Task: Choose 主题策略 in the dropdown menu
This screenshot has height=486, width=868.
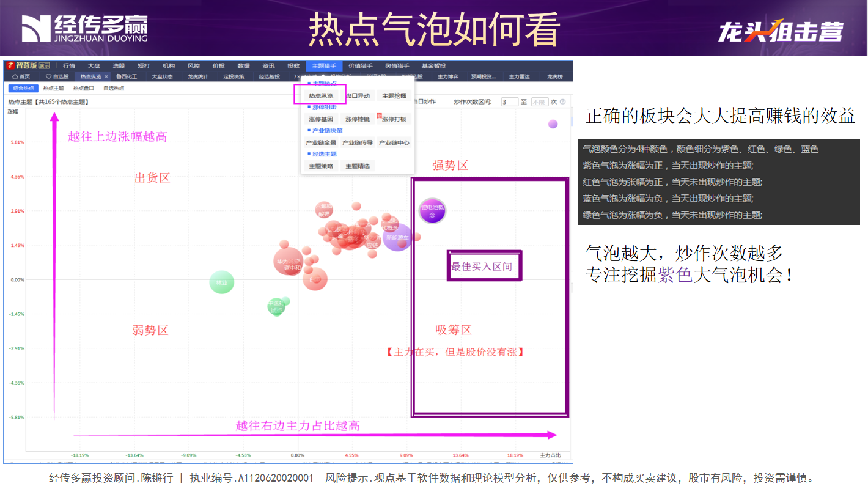Action: click(321, 166)
